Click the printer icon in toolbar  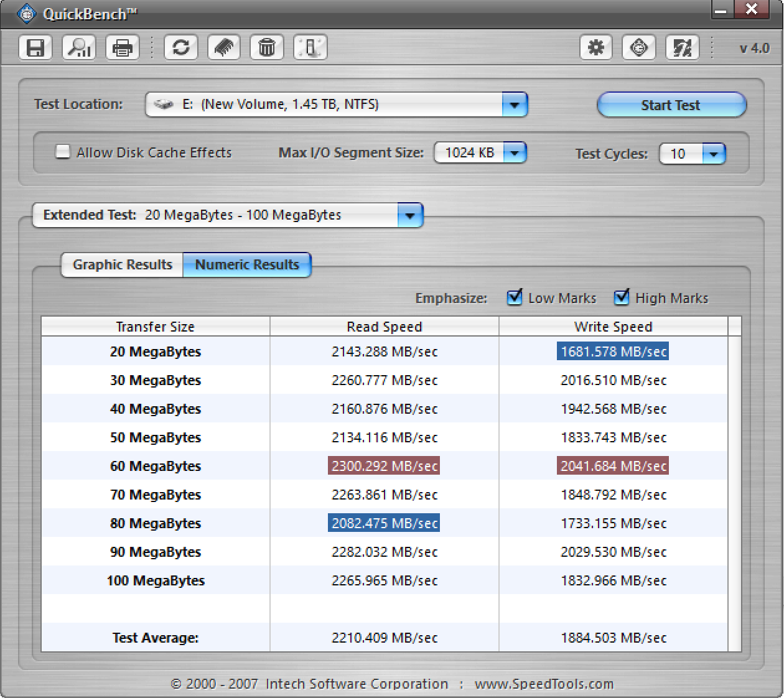click(x=123, y=48)
